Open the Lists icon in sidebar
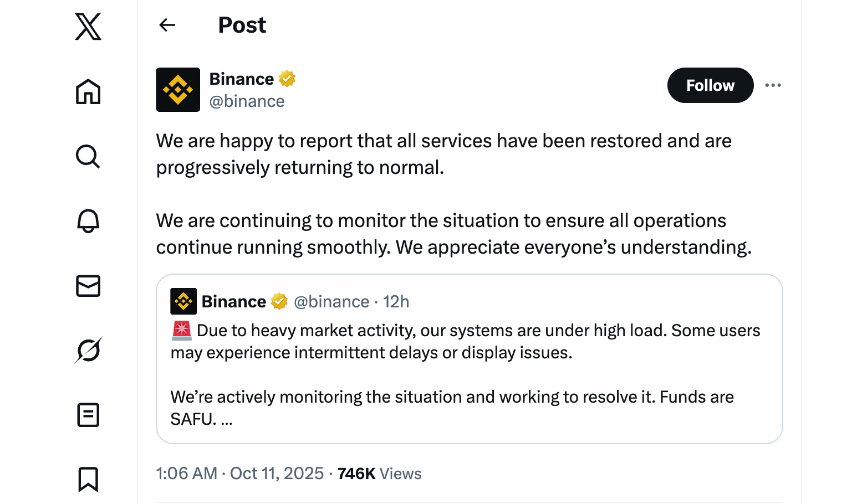Viewport: 857px width, 504px height. coord(88,415)
